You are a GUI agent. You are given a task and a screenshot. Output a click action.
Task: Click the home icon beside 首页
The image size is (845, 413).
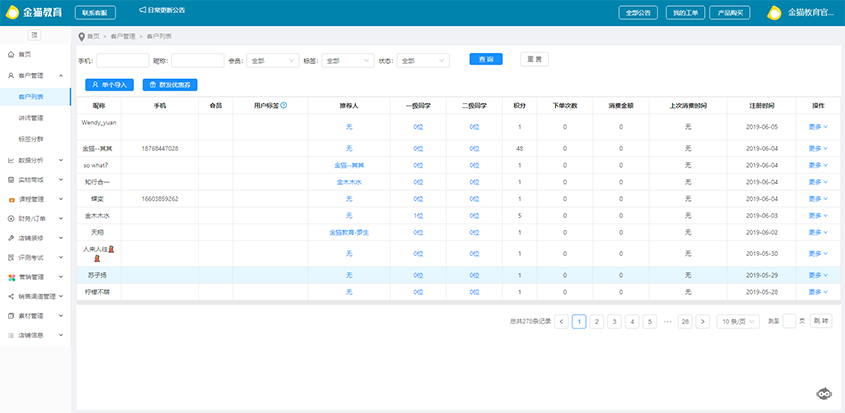(11, 54)
